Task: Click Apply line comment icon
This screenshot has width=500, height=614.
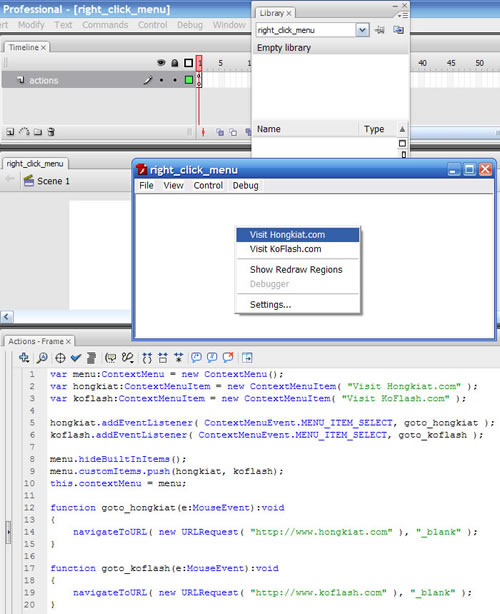Action: 212,357
